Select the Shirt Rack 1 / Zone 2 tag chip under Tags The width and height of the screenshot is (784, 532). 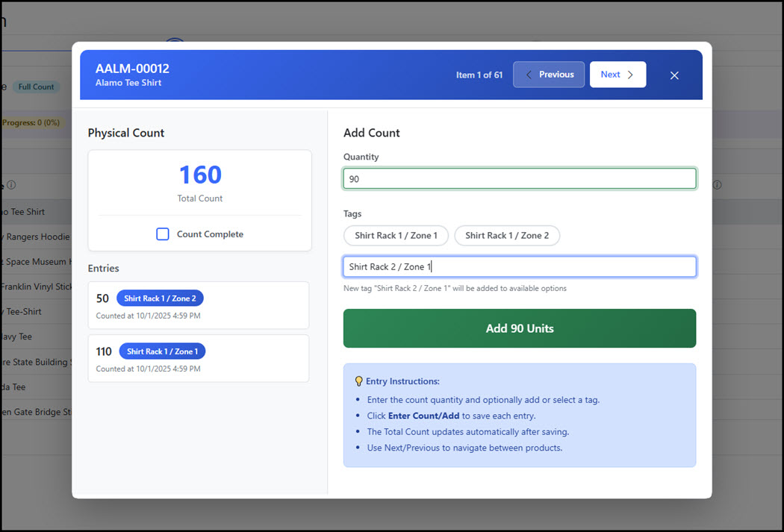(506, 236)
